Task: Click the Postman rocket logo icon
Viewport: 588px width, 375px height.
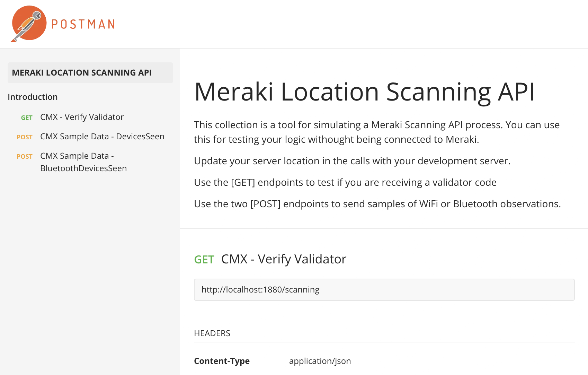Action: click(29, 23)
